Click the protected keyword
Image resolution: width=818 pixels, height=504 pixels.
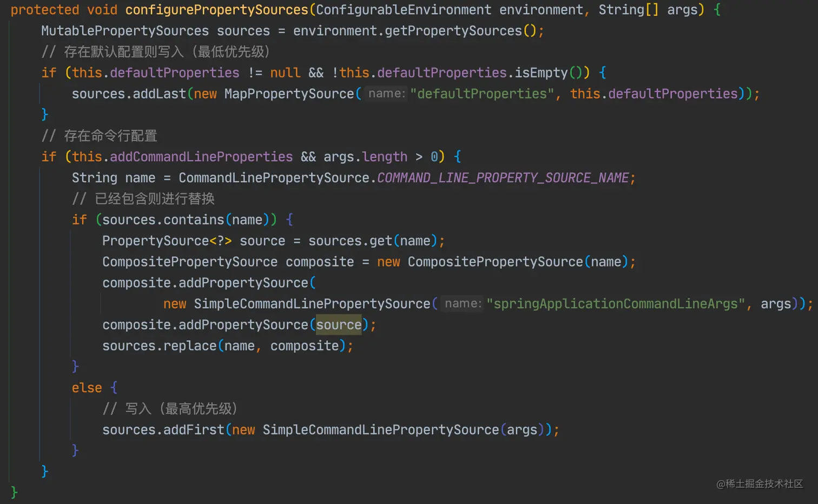(45, 10)
